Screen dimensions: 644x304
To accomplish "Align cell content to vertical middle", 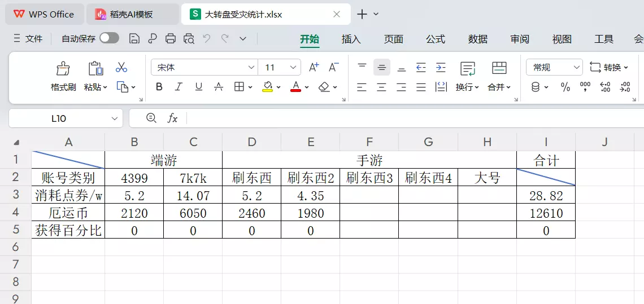I will [x=382, y=67].
